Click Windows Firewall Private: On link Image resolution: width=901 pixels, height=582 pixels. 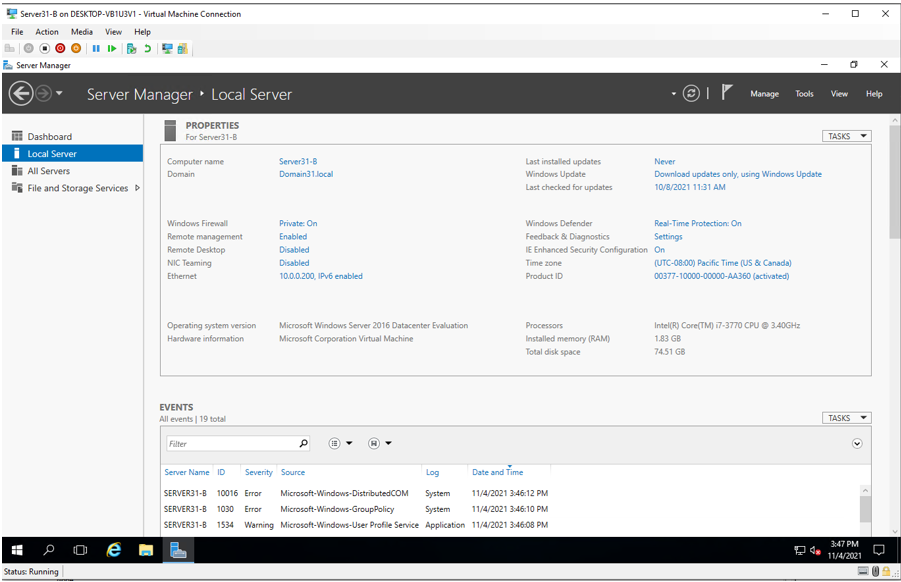(x=298, y=223)
